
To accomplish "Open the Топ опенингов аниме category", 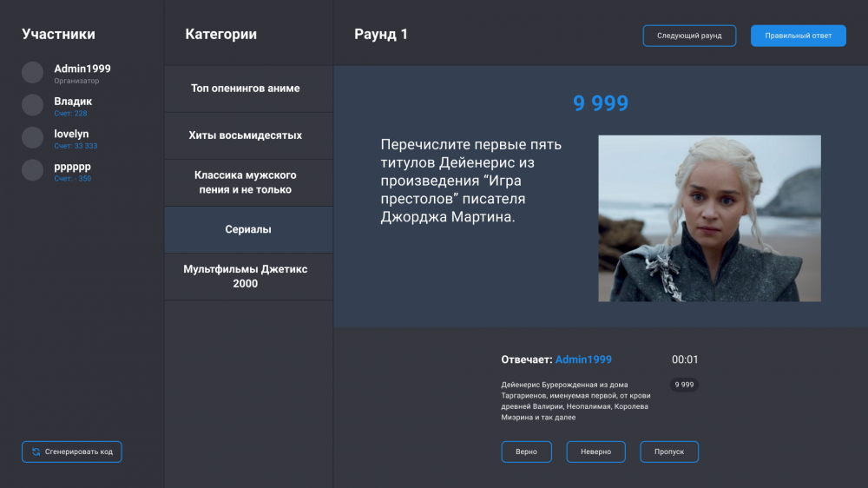I will pyautogui.click(x=248, y=89).
